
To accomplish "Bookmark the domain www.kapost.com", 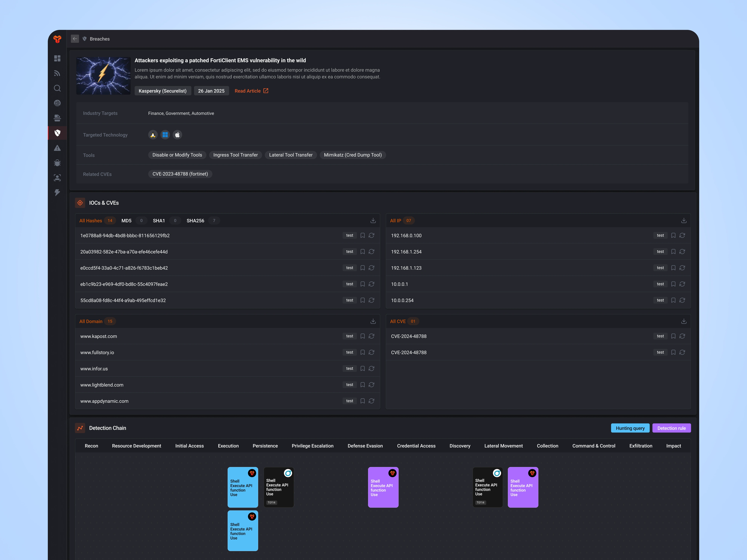I will 362,336.
